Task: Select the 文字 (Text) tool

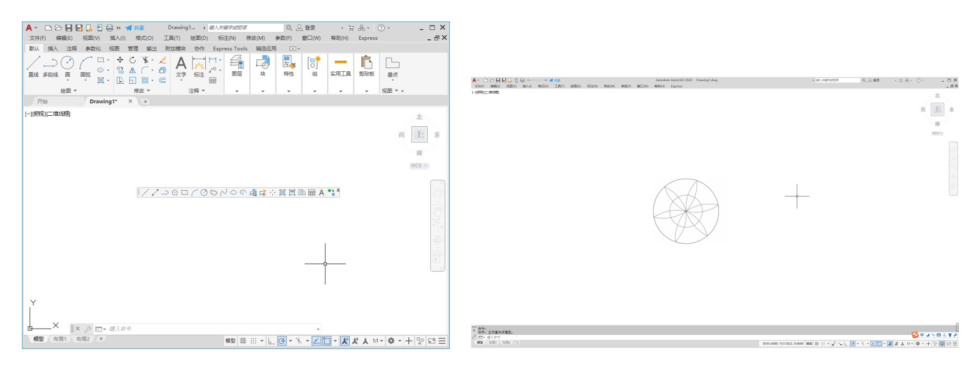Action: coord(181,67)
